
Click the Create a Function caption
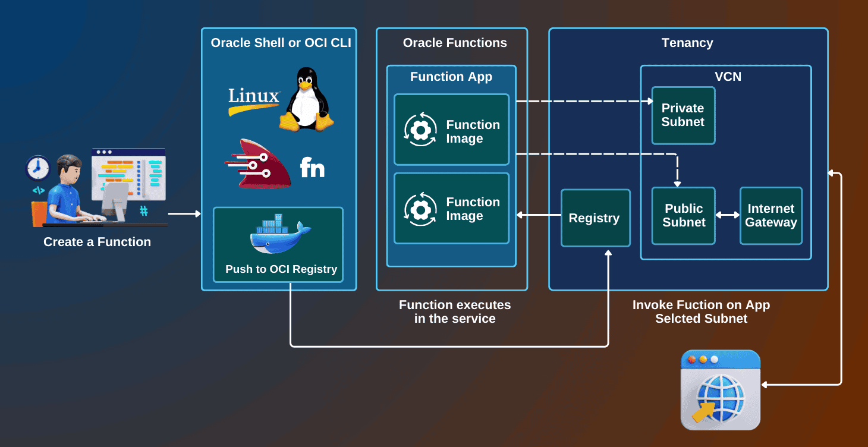pyautogui.click(x=98, y=242)
